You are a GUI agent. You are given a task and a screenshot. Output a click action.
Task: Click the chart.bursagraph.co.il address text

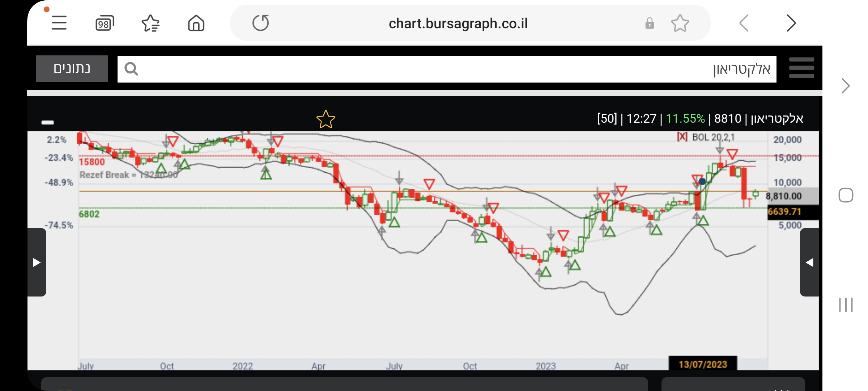458,24
